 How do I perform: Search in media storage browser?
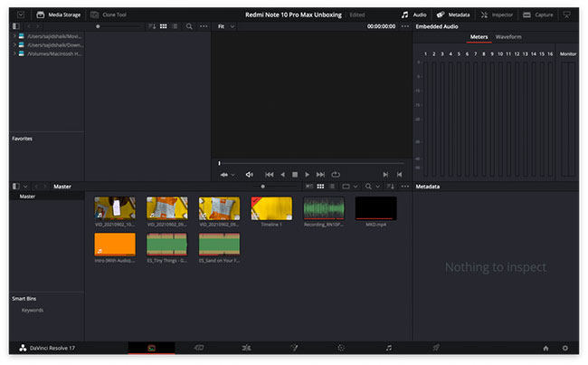[189, 26]
